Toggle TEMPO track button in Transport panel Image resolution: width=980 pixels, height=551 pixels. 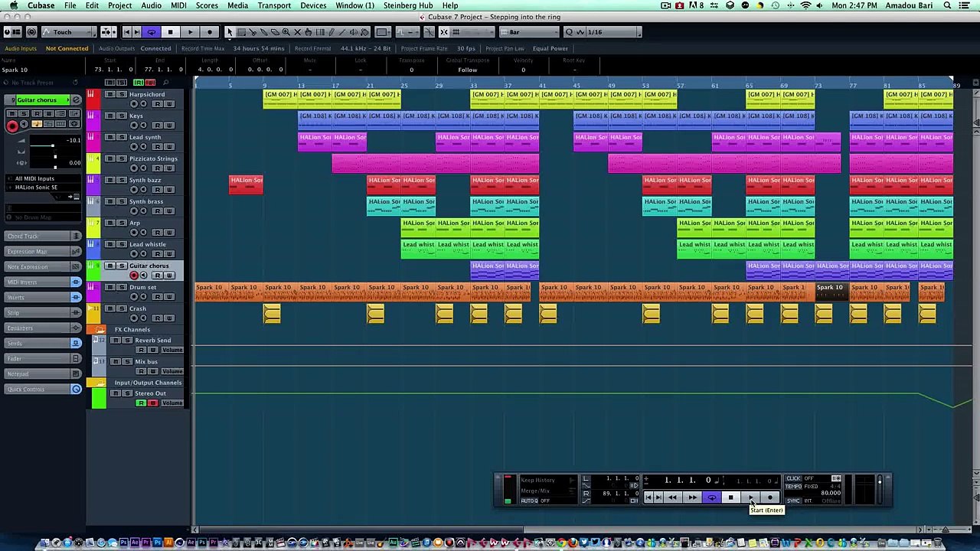(x=793, y=486)
